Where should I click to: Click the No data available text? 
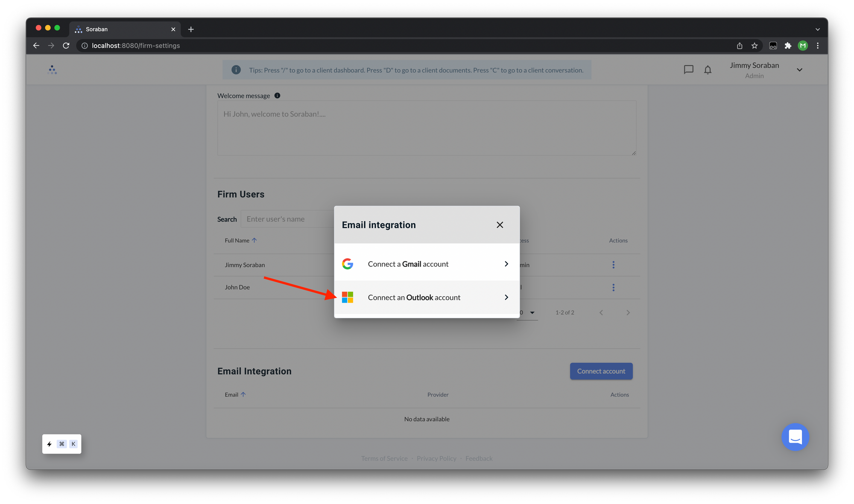(x=427, y=419)
